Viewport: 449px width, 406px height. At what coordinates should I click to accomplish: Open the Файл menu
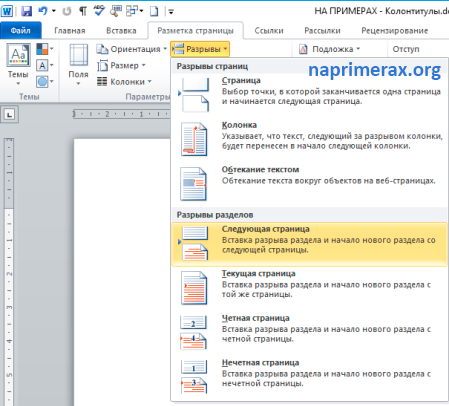click(21, 31)
